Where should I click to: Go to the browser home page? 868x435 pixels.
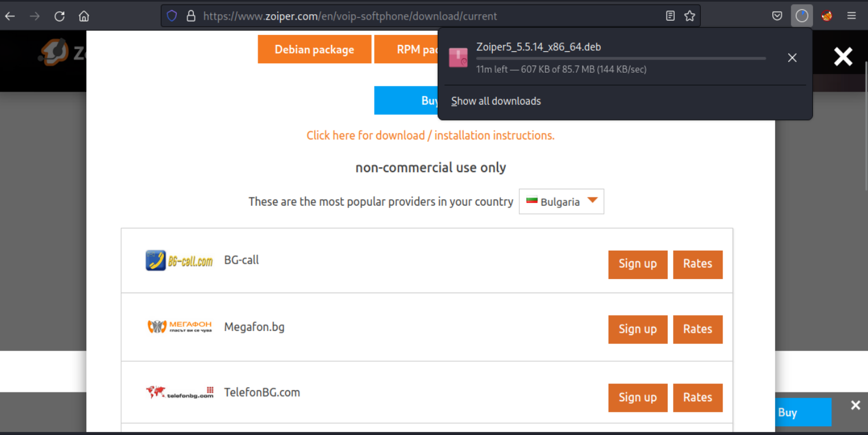tap(84, 16)
